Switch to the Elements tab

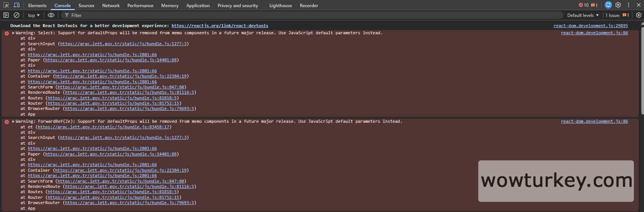coord(37,6)
